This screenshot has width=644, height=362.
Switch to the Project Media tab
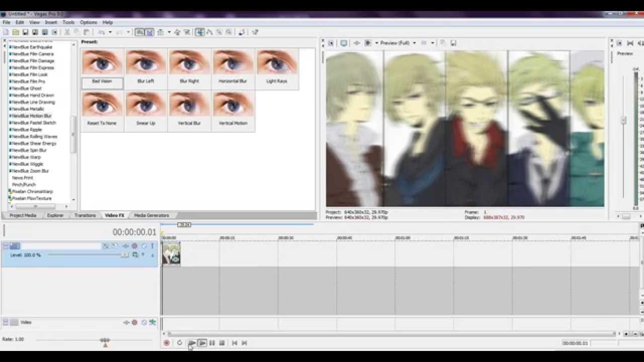point(23,215)
